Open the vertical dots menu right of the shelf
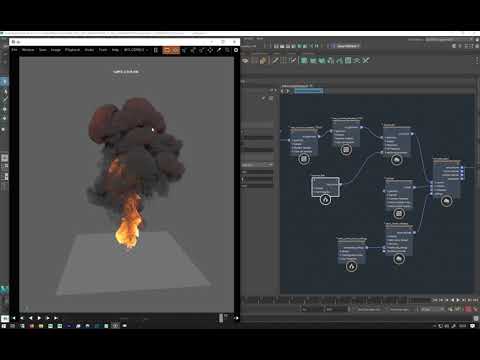 point(477,60)
